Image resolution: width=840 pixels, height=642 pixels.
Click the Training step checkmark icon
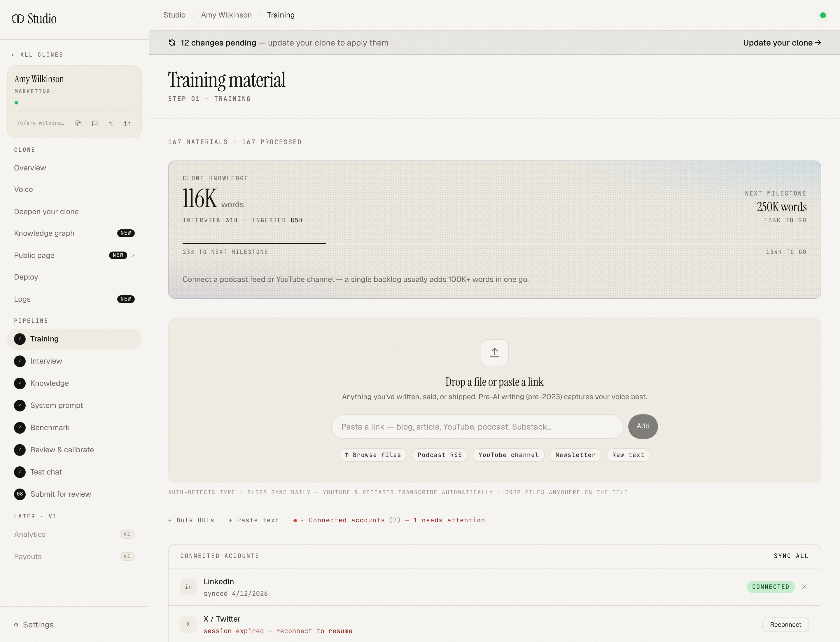coord(20,339)
